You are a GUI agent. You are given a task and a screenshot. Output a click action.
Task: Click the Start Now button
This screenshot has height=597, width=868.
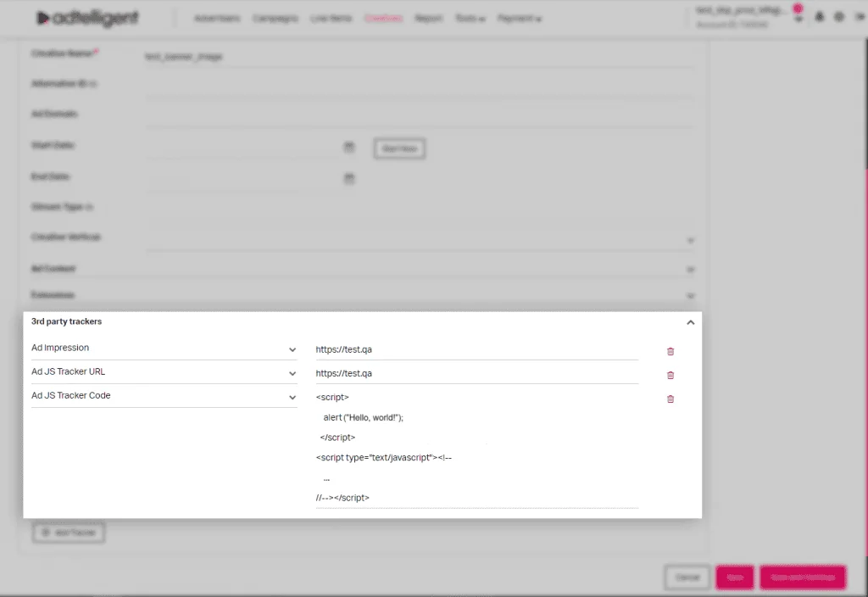pyautogui.click(x=400, y=148)
